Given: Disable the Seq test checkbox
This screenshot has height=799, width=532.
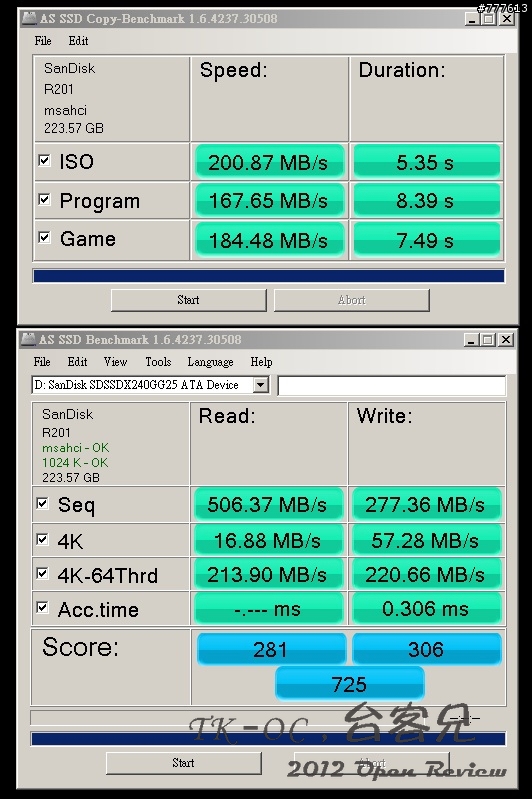Looking at the screenshot, I should tap(43, 503).
